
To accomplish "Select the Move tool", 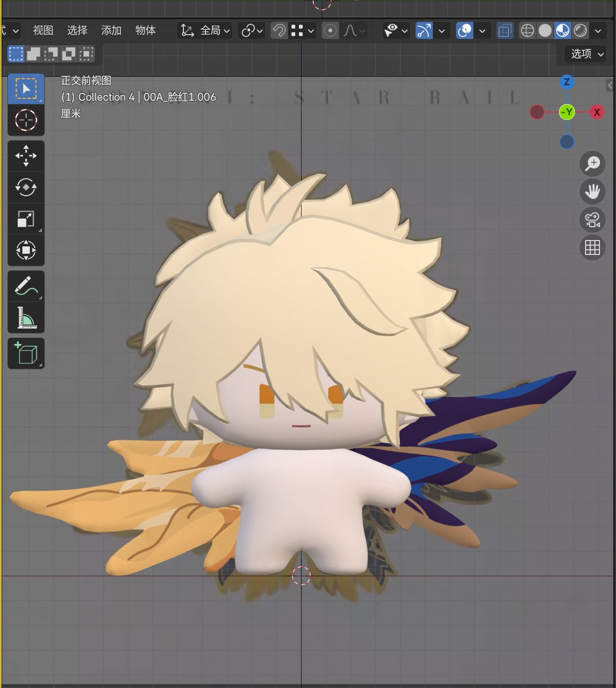I will coord(26,156).
